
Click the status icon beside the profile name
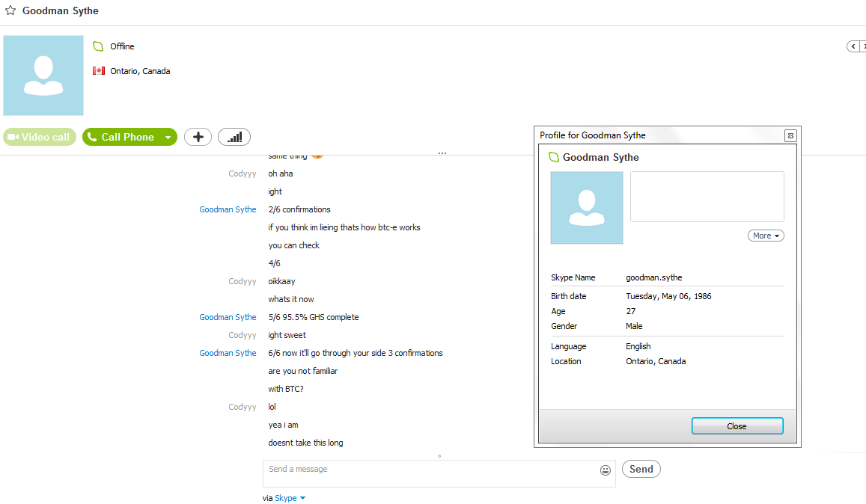click(553, 157)
